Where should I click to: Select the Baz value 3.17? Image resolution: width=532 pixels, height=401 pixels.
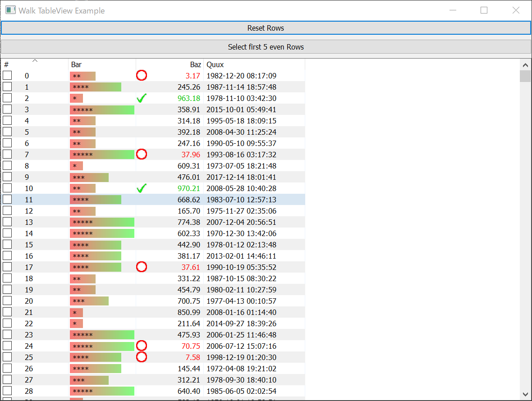[193, 76]
